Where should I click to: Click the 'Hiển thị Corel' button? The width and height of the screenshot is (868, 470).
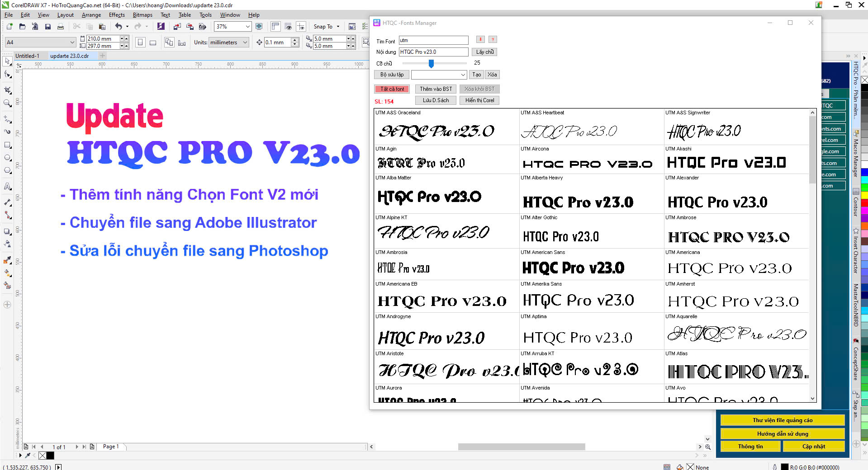tap(479, 100)
